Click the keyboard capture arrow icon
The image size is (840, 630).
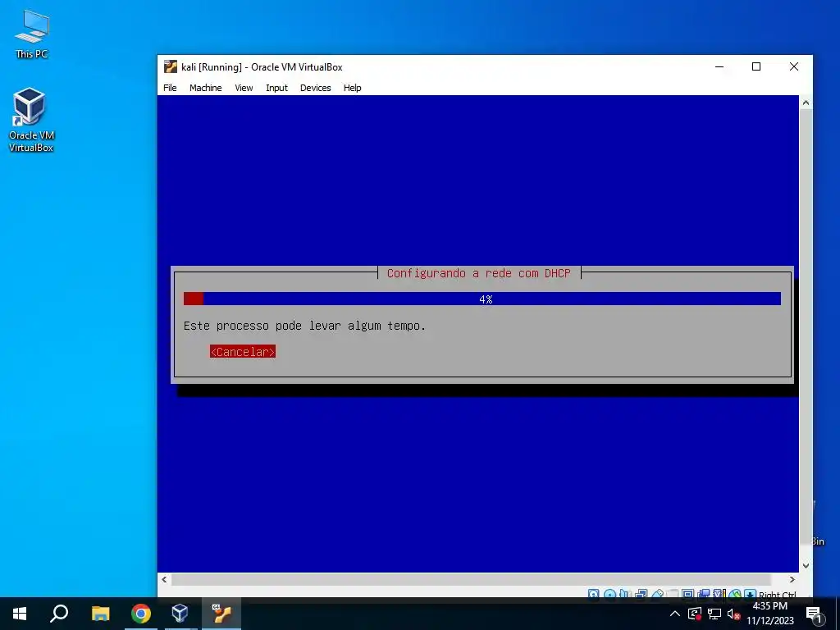pos(750,594)
